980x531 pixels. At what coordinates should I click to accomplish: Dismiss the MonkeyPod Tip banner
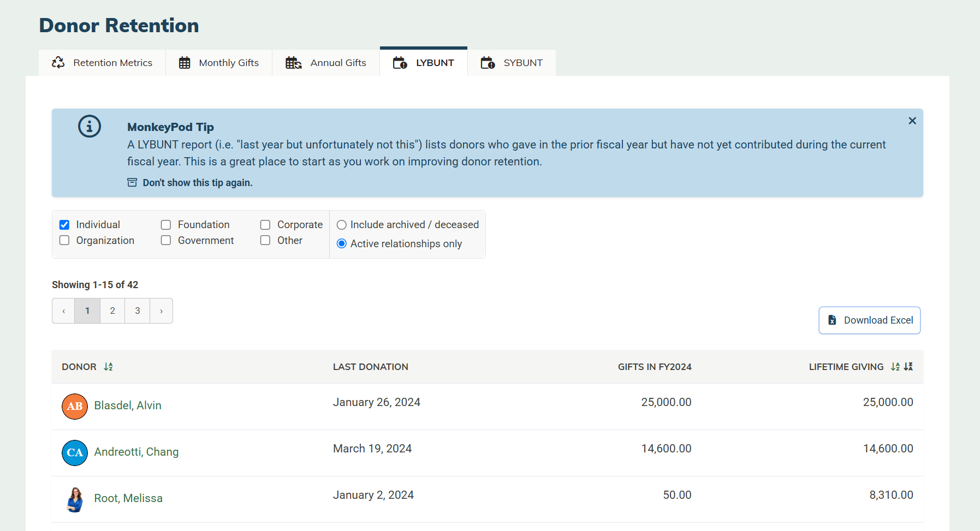pyautogui.click(x=912, y=121)
